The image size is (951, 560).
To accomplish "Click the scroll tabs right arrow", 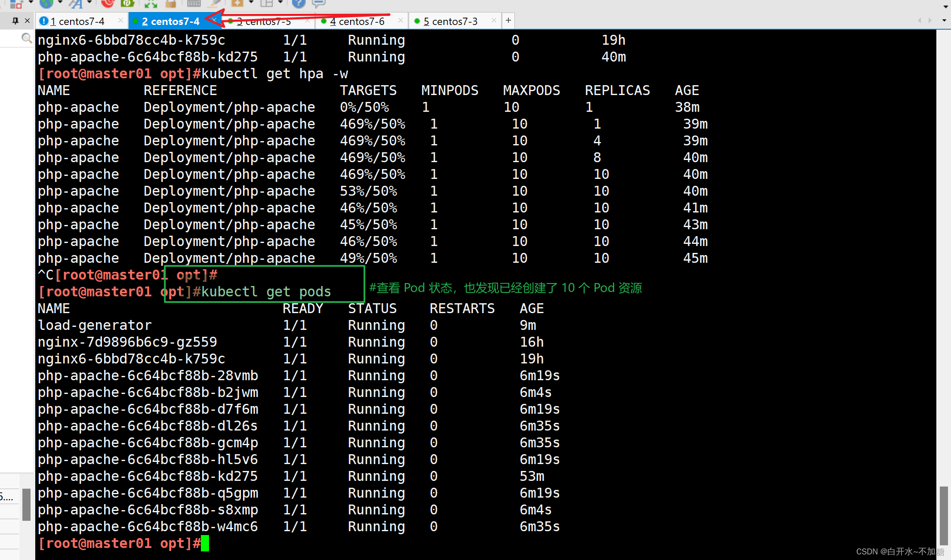I will click(x=930, y=21).
